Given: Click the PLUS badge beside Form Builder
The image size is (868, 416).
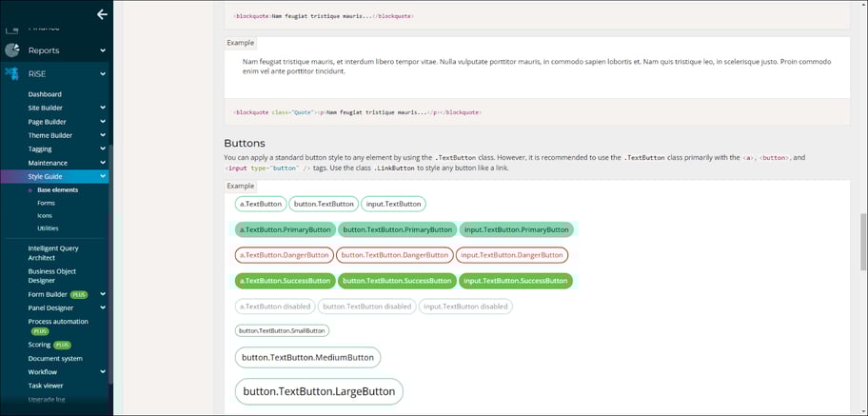Looking at the screenshot, I should 79,295.
